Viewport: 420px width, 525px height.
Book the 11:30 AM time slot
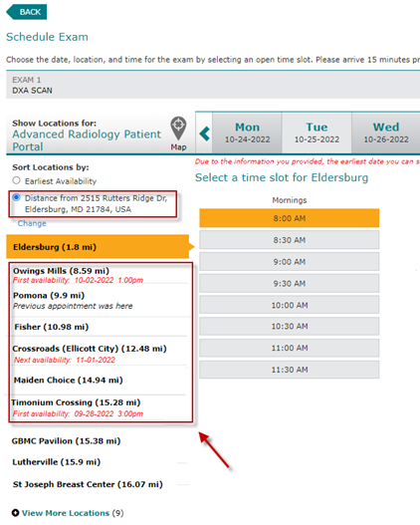coord(290,370)
